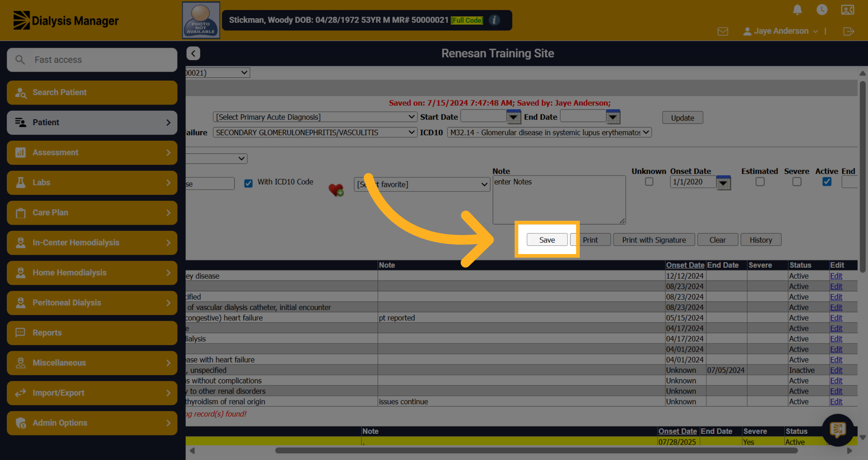868x460 pixels.
Task: Open the Select Primary Acute Diagnosis dropdown
Action: [314, 117]
